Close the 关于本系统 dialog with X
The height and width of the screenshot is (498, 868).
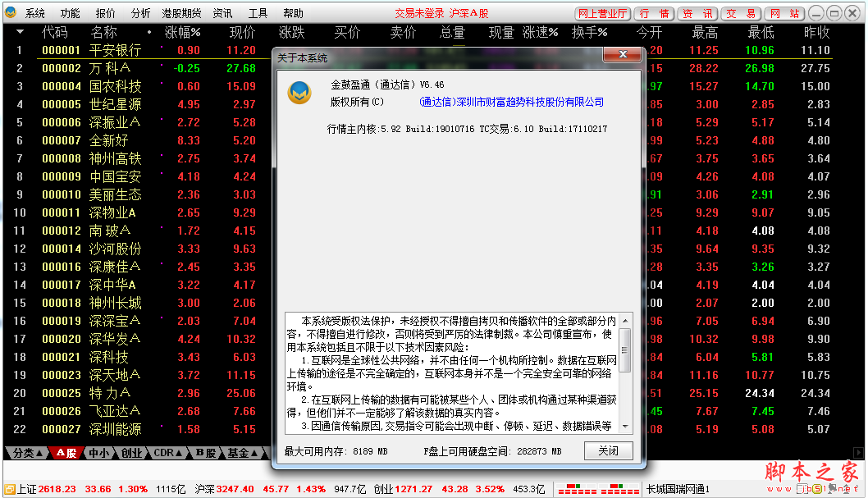point(623,54)
